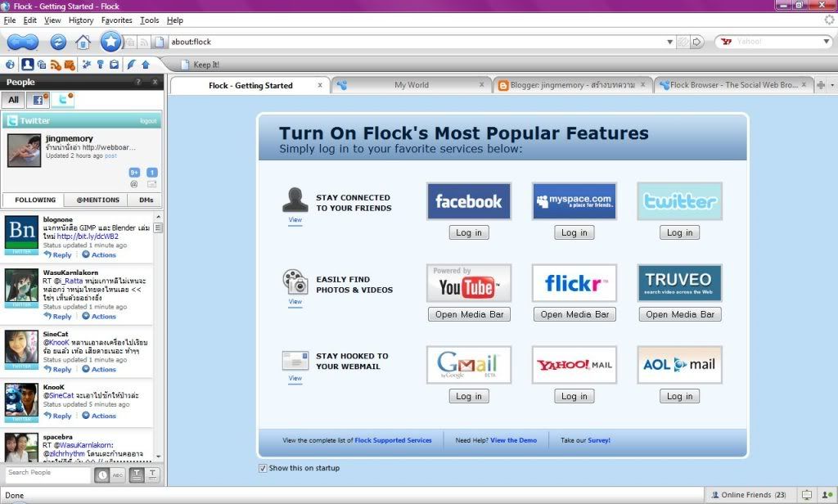Click the People list vertical scrollbar
The height and width of the screenshot is (504, 838).
point(158,336)
